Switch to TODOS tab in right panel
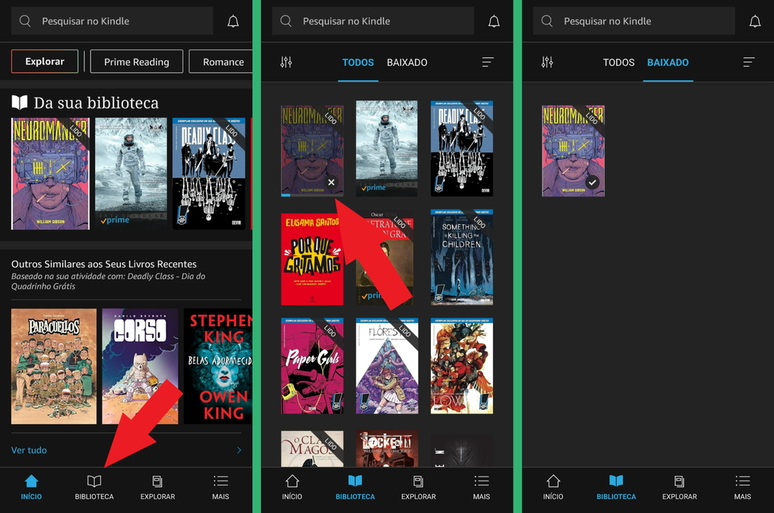774x513 pixels. click(619, 63)
